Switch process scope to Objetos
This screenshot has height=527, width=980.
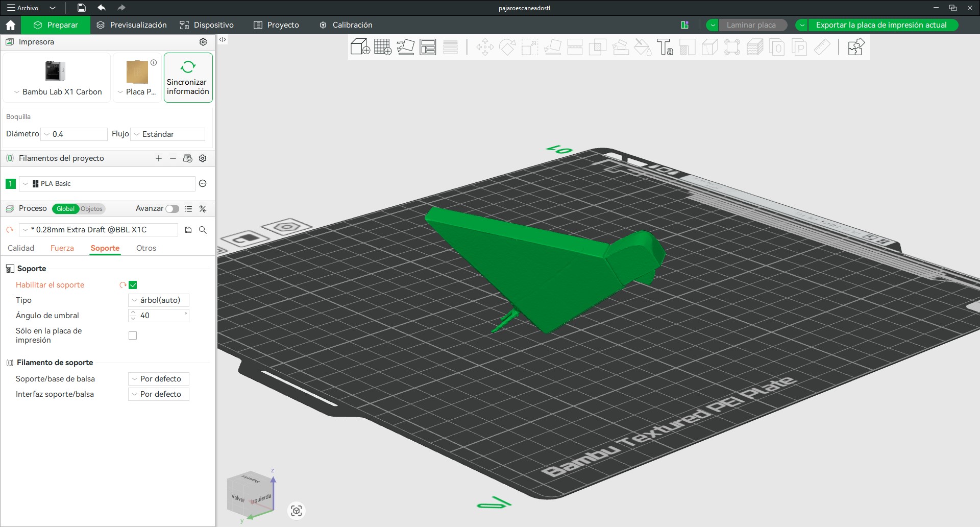(92, 208)
